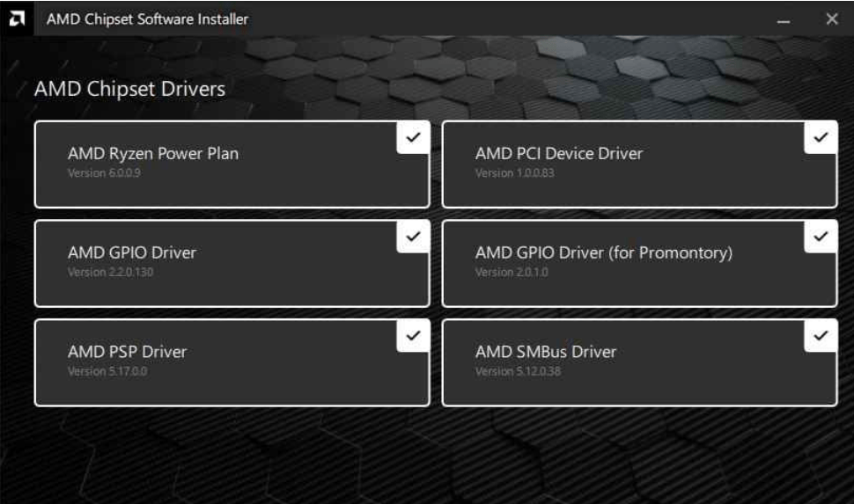The height and width of the screenshot is (504, 854).
Task: Uncheck the AMD Ryzen Power Plan checkbox
Action: point(413,137)
